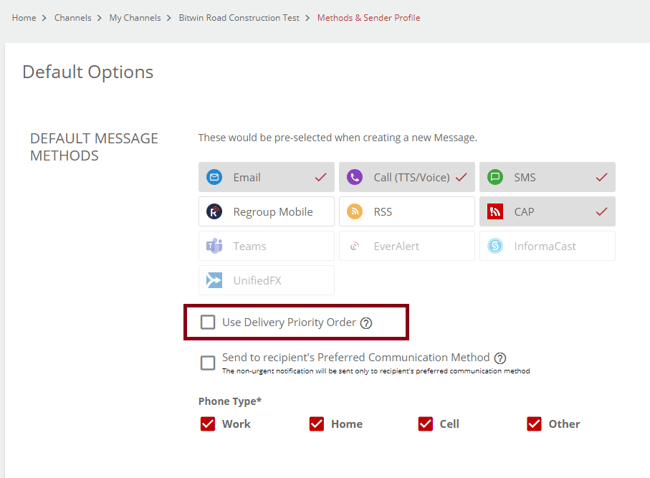Image resolution: width=650 pixels, height=478 pixels.
Task: Open My Channels breadcrumb link
Action: click(x=135, y=18)
